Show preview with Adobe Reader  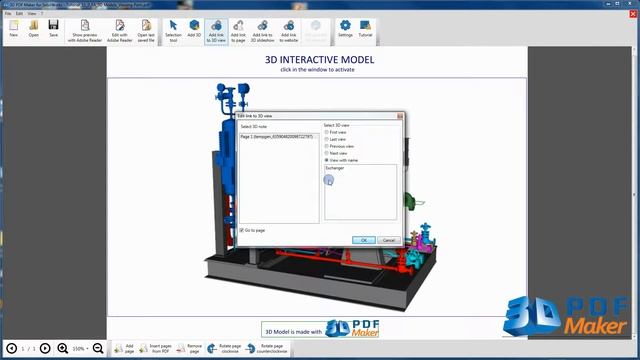click(84, 31)
